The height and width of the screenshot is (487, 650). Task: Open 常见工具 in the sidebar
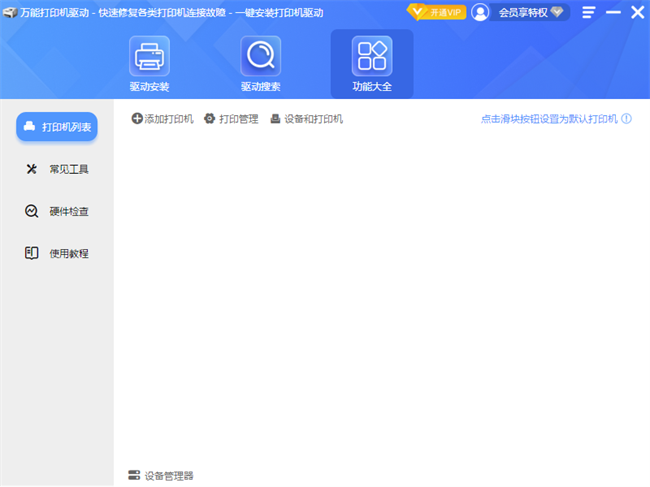click(x=57, y=169)
